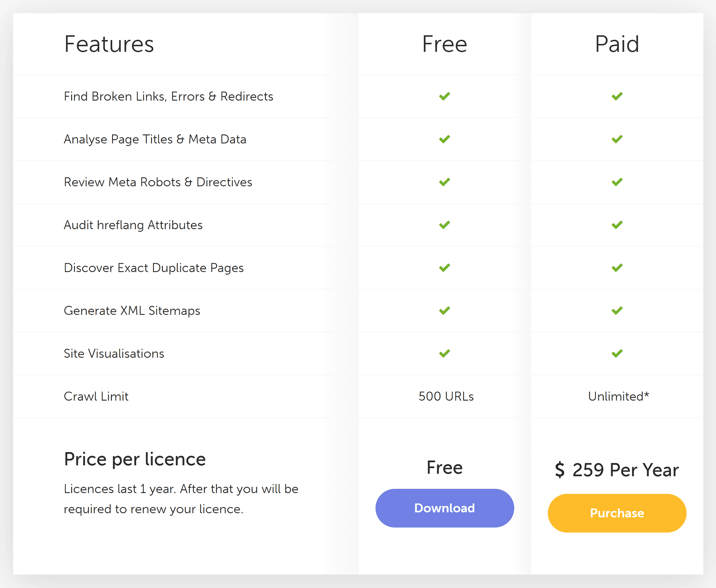Click the checkmark for Review Meta Robots under Paid
This screenshot has height=588, width=716.
[x=617, y=182]
